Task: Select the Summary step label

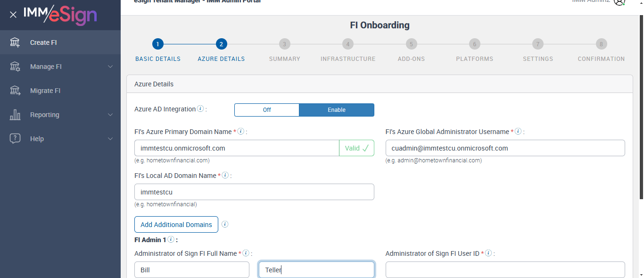Action: 285,59
